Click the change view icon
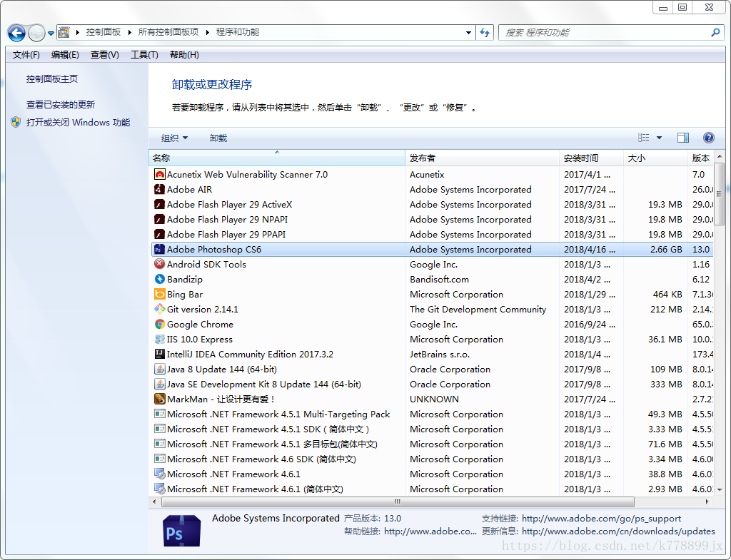Image resolution: width=731 pixels, height=560 pixels. (644, 138)
